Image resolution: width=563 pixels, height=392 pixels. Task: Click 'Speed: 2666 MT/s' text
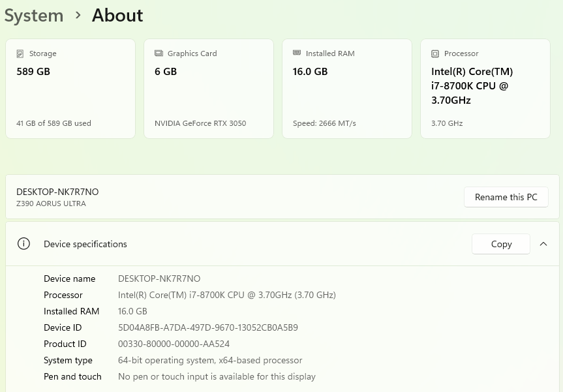[324, 123]
